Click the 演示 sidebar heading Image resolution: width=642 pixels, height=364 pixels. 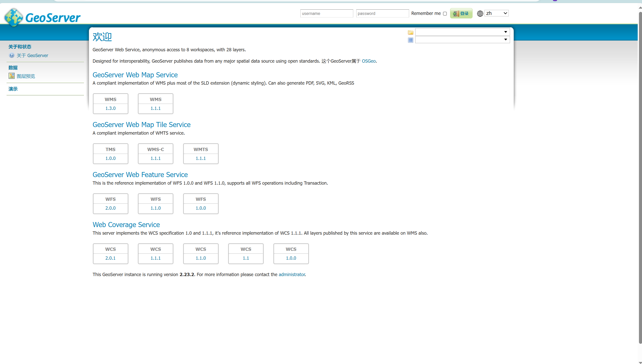13,89
